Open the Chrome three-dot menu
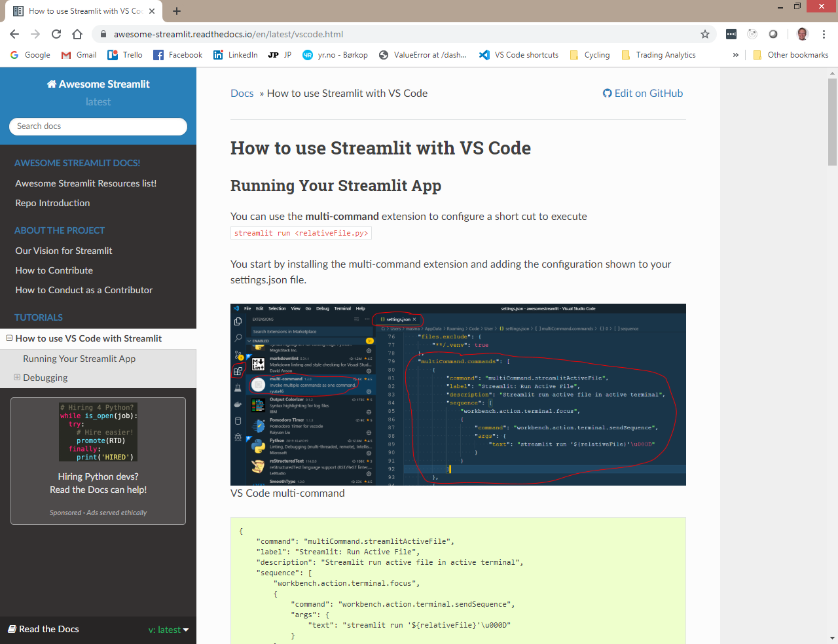838x644 pixels. pyautogui.click(x=824, y=34)
